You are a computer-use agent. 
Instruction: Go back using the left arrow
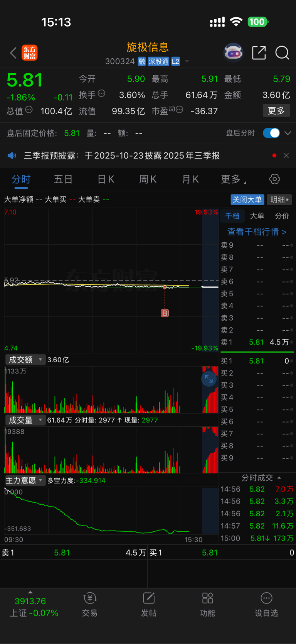[x=13, y=53]
